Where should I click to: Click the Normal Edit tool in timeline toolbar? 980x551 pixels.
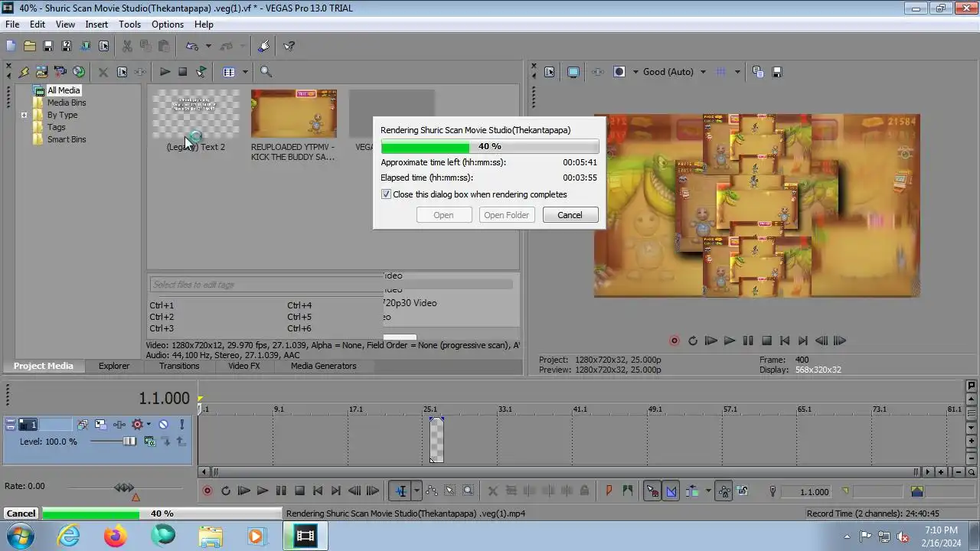tap(401, 491)
